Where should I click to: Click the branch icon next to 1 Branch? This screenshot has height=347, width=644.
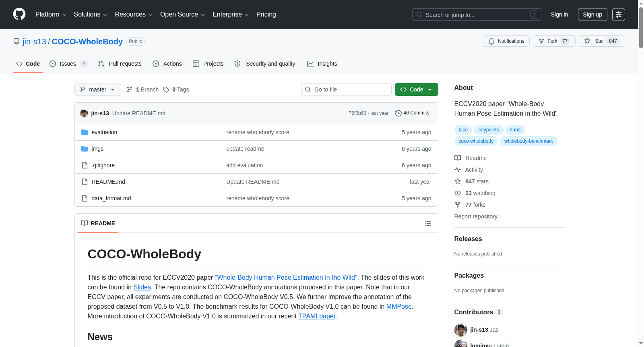(x=130, y=89)
